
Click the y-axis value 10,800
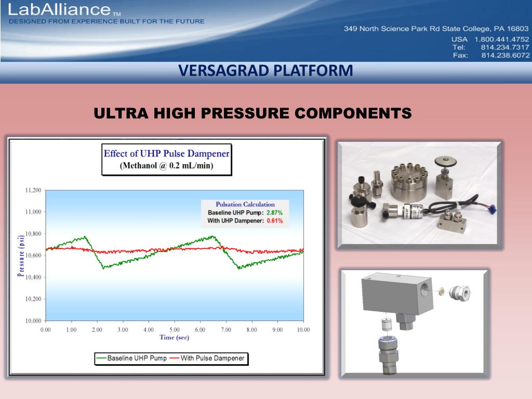33,234
